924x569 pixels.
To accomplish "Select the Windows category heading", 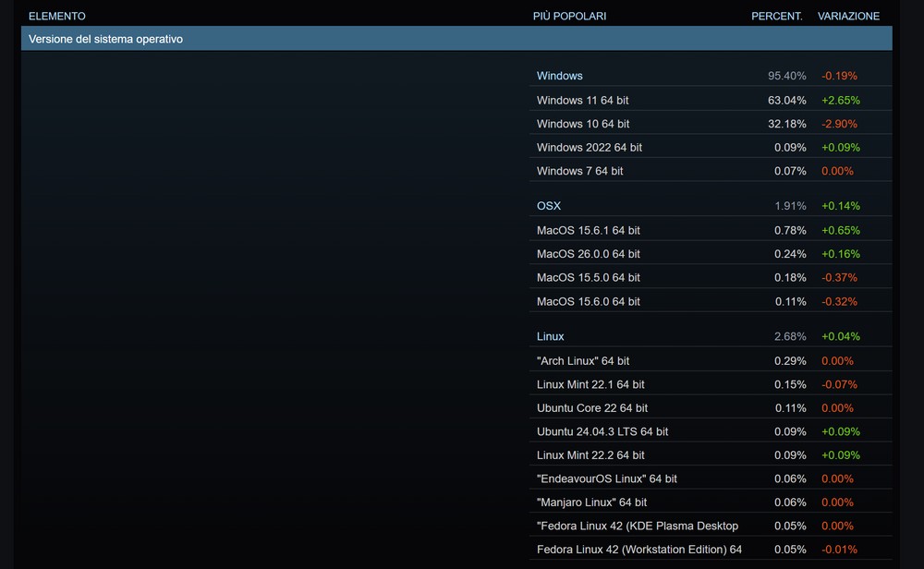I will [560, 76].
